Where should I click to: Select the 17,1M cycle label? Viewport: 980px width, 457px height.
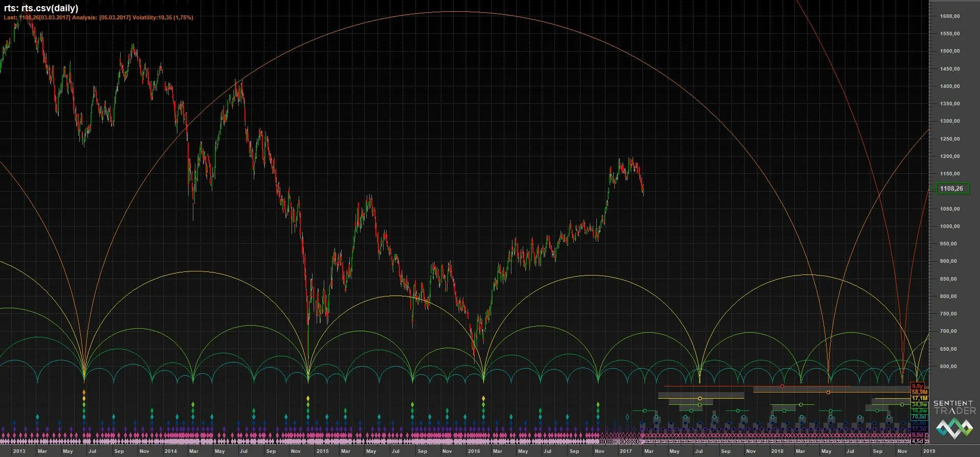pyautogui.click(x=919, y=399)
